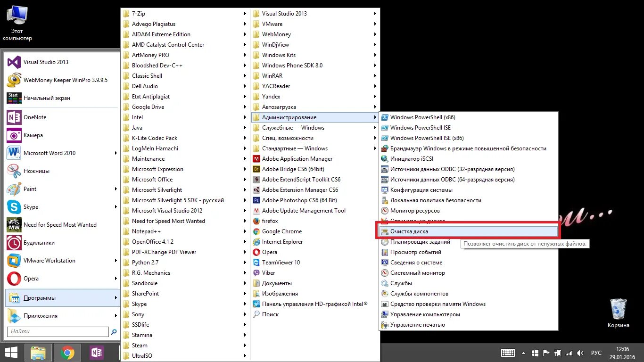Open Управление печатью entry

pyautogui.click(x=469, y=325)
